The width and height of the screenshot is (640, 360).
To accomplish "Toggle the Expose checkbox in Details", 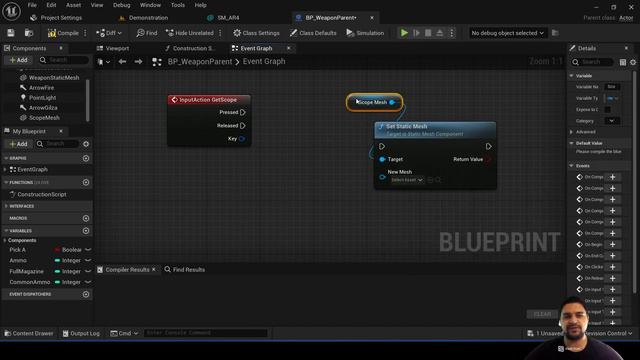I will click(608, 110).
